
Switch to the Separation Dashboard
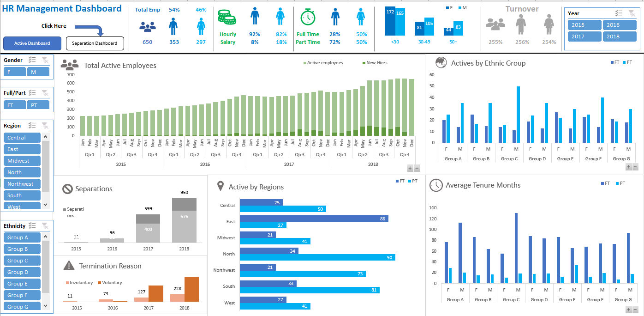95,43
